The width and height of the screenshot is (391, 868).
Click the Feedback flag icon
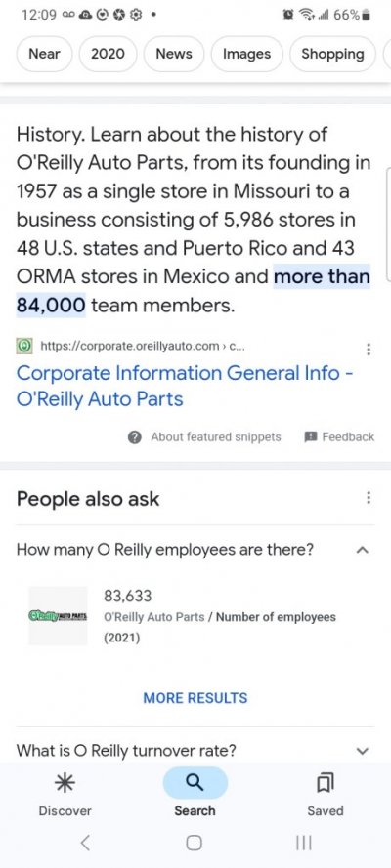click(x=310, y=436)
